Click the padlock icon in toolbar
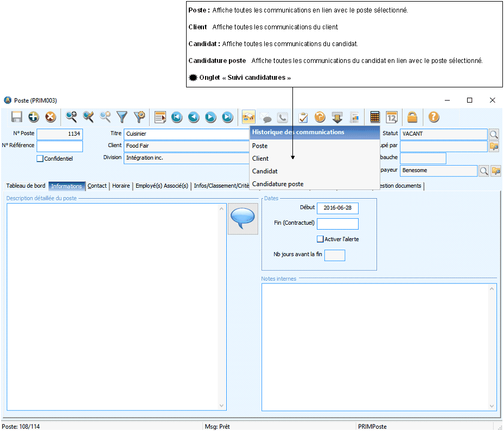 (x=412, y=117)
